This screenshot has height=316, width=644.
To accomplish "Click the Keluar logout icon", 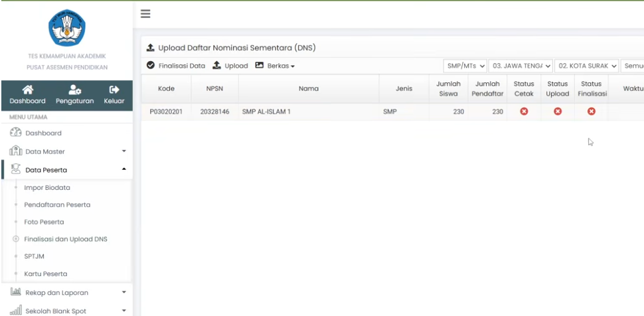I will pyautogui.click(x=114, y=90).
